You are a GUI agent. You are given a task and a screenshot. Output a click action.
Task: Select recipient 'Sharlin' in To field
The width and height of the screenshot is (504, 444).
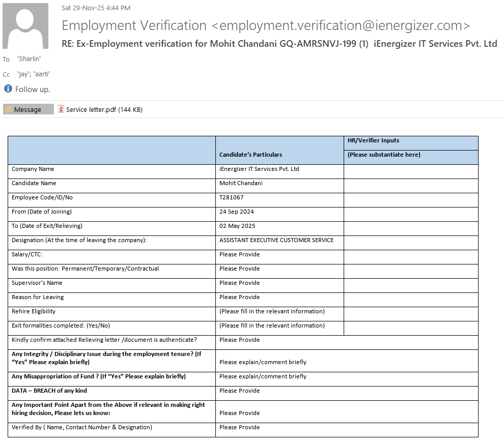(29, 58)
